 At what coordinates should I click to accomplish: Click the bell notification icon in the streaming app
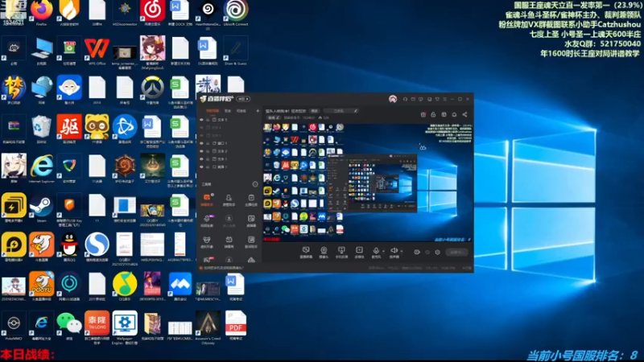(x=454, y=114)
